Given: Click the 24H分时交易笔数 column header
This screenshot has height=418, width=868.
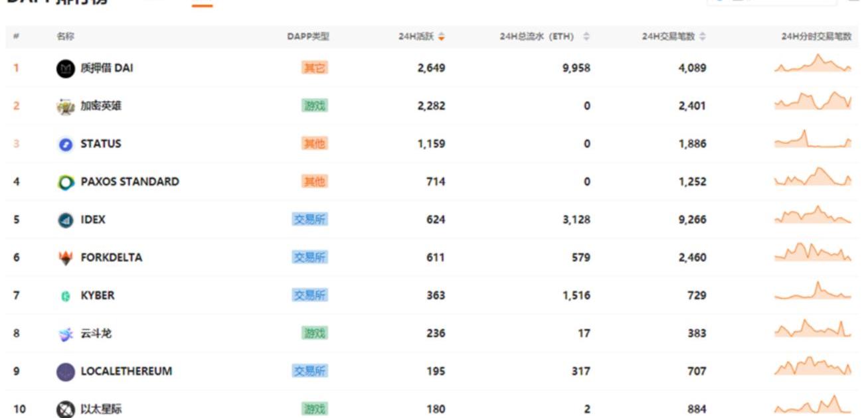Looking at the screenshot, I should point(816,36).
